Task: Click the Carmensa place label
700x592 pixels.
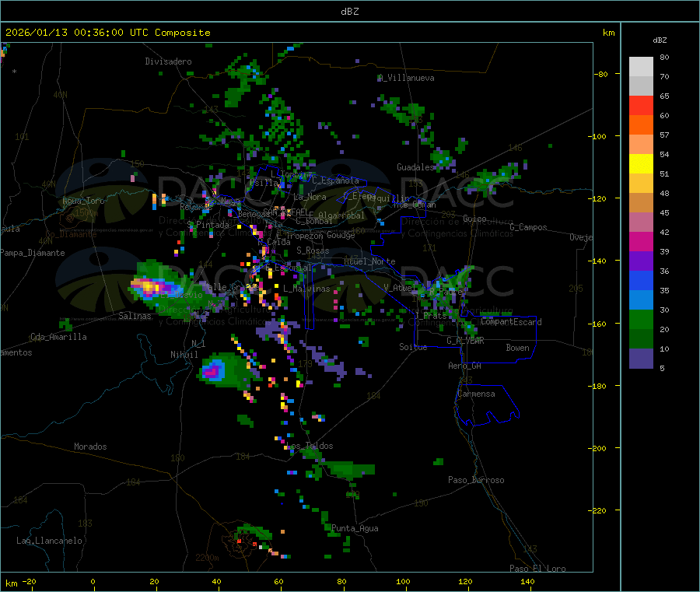Action: pyautogui.click(x=476, y=394)
